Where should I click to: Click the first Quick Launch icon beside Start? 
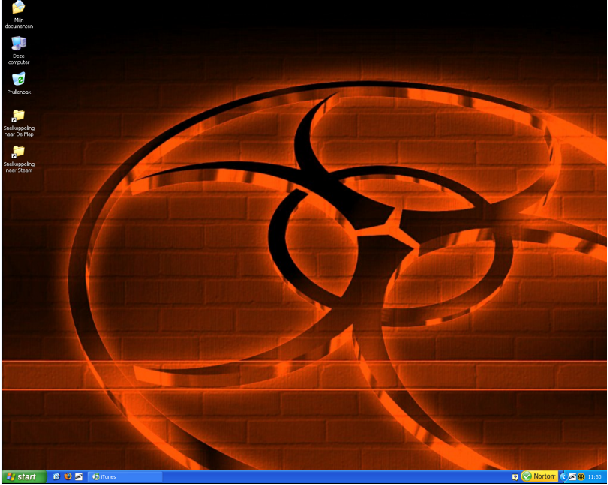point(56,477)
